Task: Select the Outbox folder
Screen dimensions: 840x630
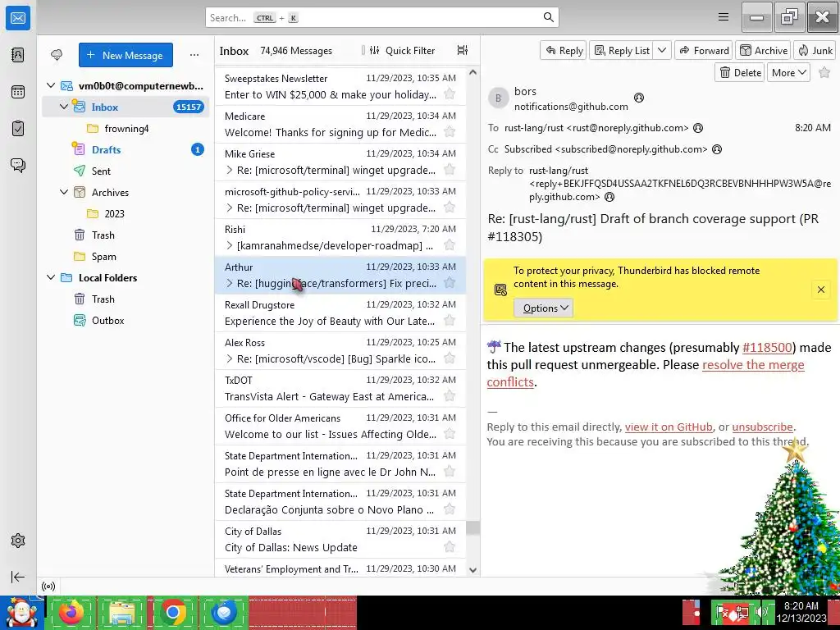Action: click(x=126, y=321)
